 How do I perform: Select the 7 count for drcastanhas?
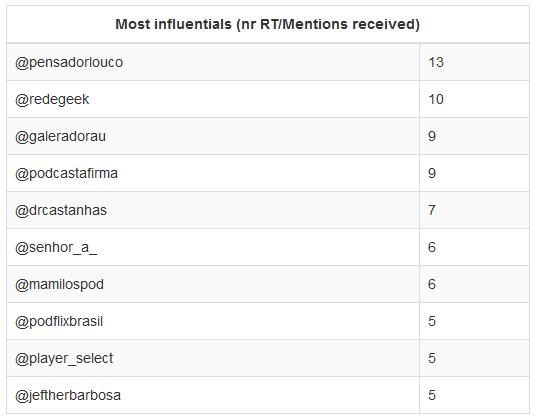[x=432, y=210]
